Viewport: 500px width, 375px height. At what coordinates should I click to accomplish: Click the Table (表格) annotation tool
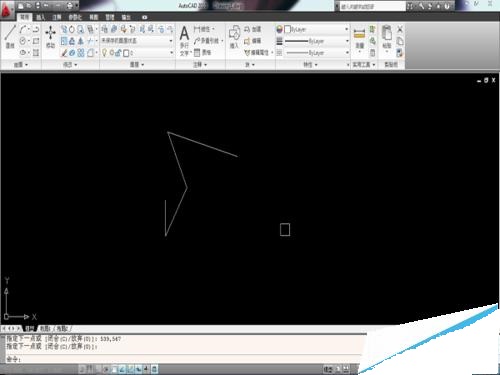203,52
